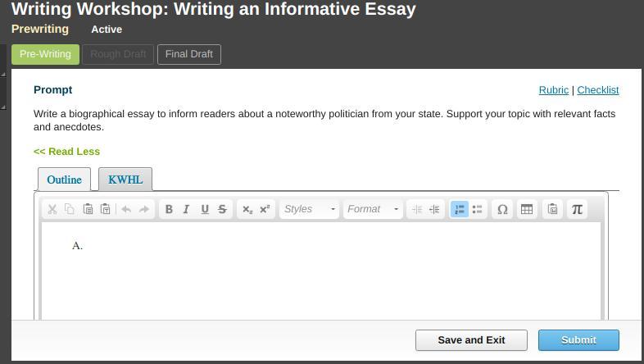Open the Styles dropdown

tap(309, 209)
